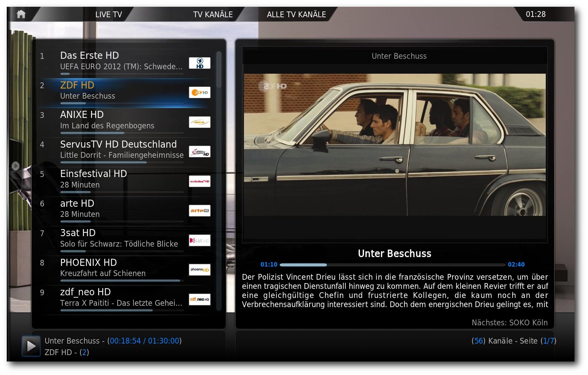Click the zdf_neo HD channel logo
This screenshot has height=375, width=588.
(x=199, y=299)
